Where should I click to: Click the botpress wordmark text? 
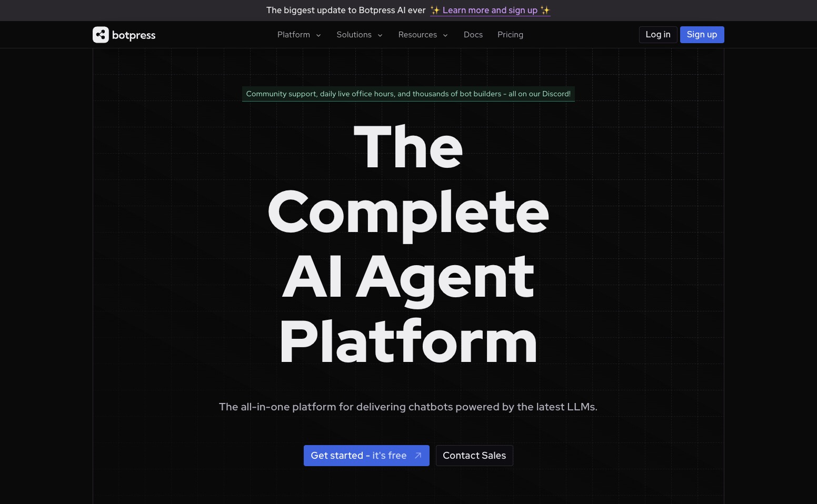coord(134,35)
